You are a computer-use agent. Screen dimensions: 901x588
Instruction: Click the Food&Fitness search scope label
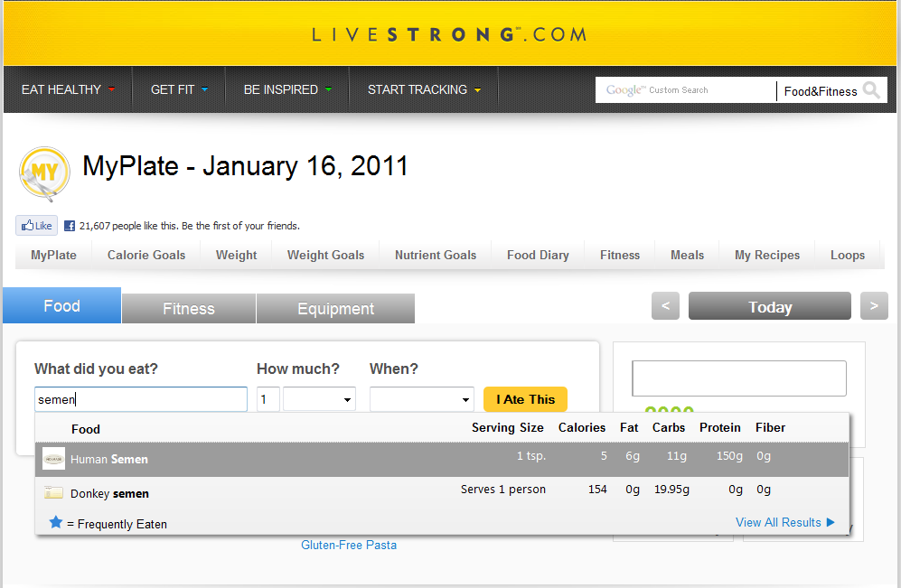[821, 91]
